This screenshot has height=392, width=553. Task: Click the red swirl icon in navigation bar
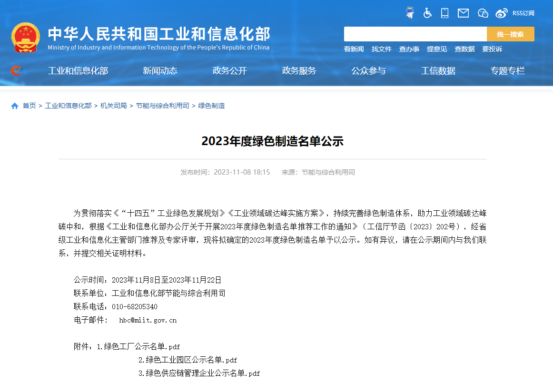pos(16,71)
